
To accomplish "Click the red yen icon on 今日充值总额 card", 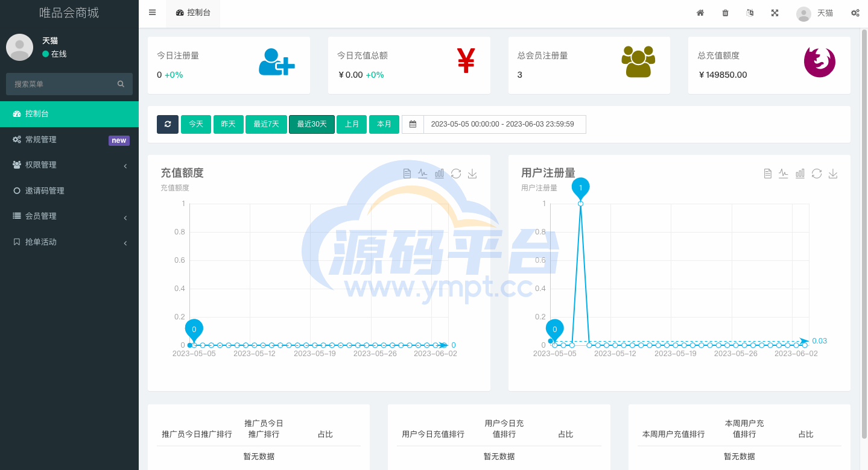I will (x=466, y=60).
